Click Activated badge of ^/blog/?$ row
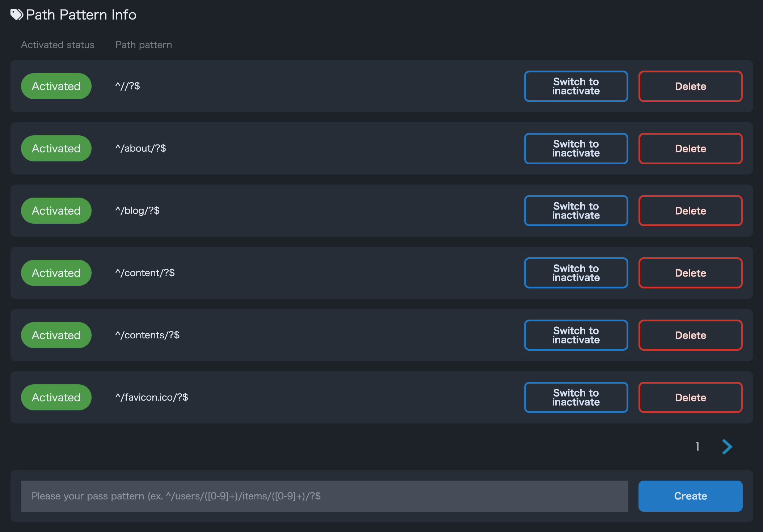The height and width of the screenshot is (532, 763). click(56, 211)
